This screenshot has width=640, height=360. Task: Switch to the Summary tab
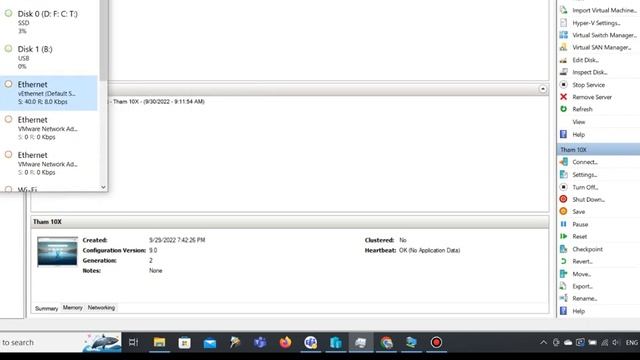(46, 308)
